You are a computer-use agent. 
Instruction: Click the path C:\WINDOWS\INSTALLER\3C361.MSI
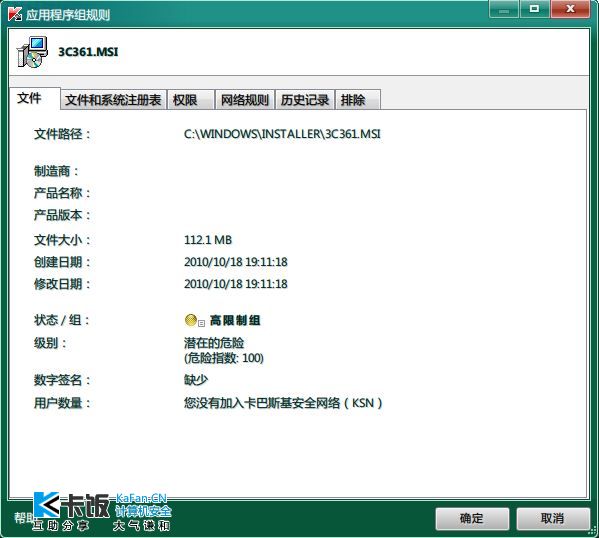[x=282, y=134]
